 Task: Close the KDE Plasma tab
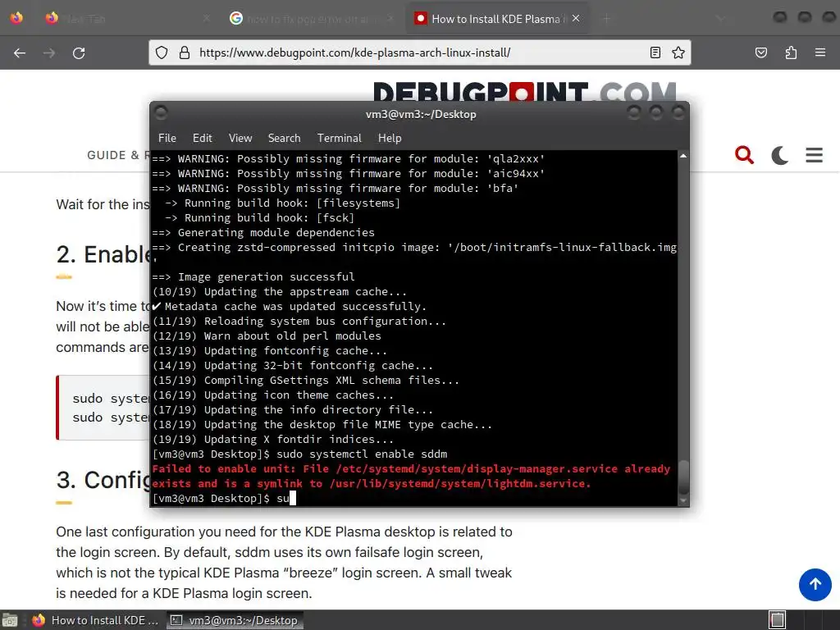point(576,18)
